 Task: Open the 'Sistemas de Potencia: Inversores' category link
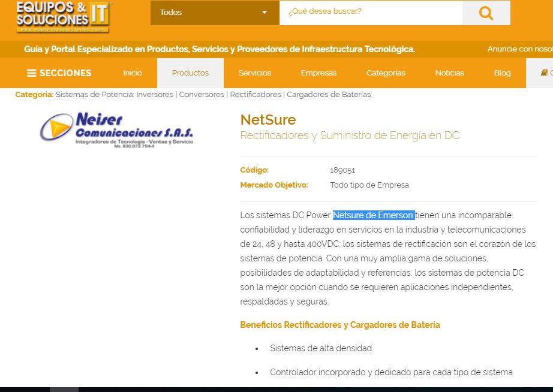click(x=115, y=95)
